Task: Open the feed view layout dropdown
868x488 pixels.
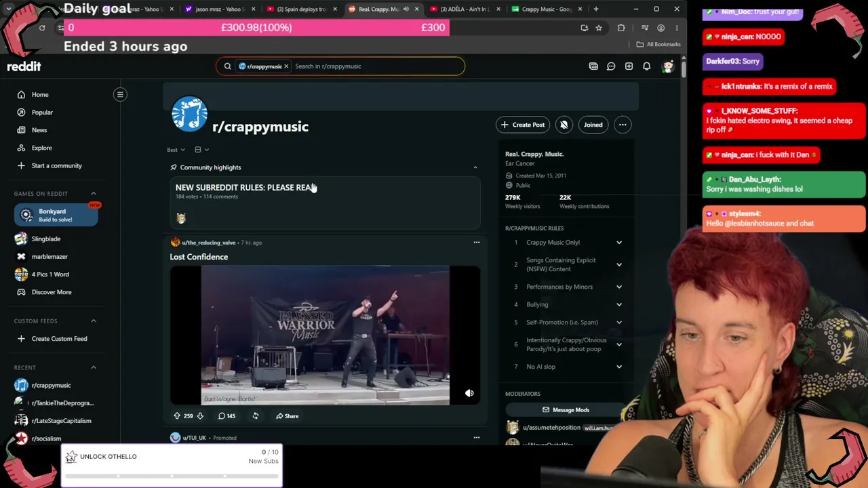Action: 202,150
